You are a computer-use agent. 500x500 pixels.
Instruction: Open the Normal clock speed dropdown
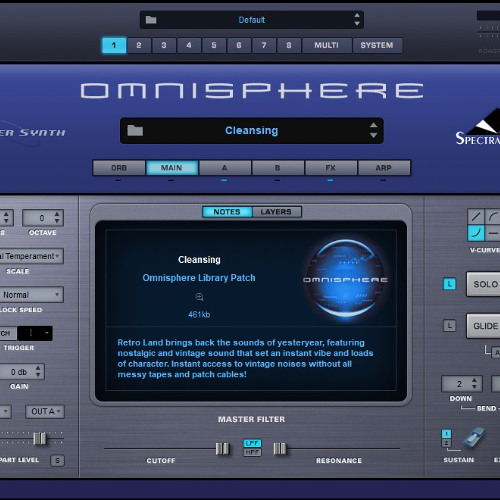click(32, 295)
